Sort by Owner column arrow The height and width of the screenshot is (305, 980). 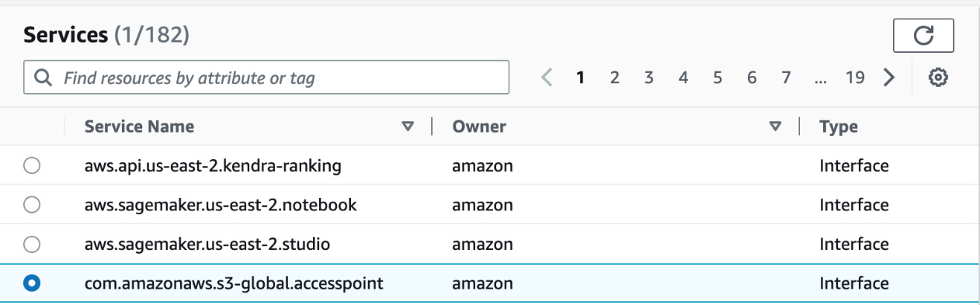pos(774,127)
